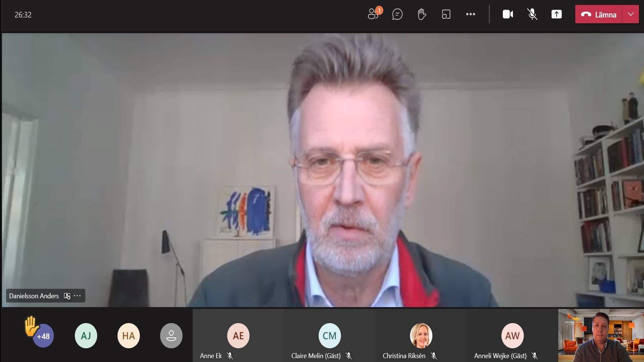
Task: Select Christina Riksén's profile picture
Action: tap(421, 335)
